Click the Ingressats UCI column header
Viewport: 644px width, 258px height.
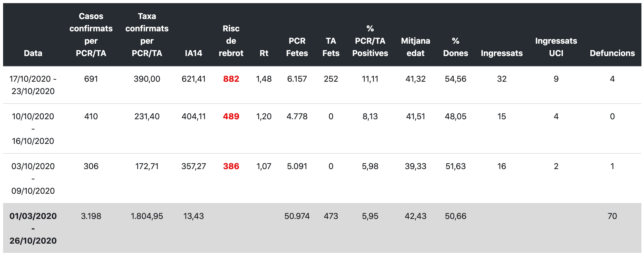tap(556, 47)
